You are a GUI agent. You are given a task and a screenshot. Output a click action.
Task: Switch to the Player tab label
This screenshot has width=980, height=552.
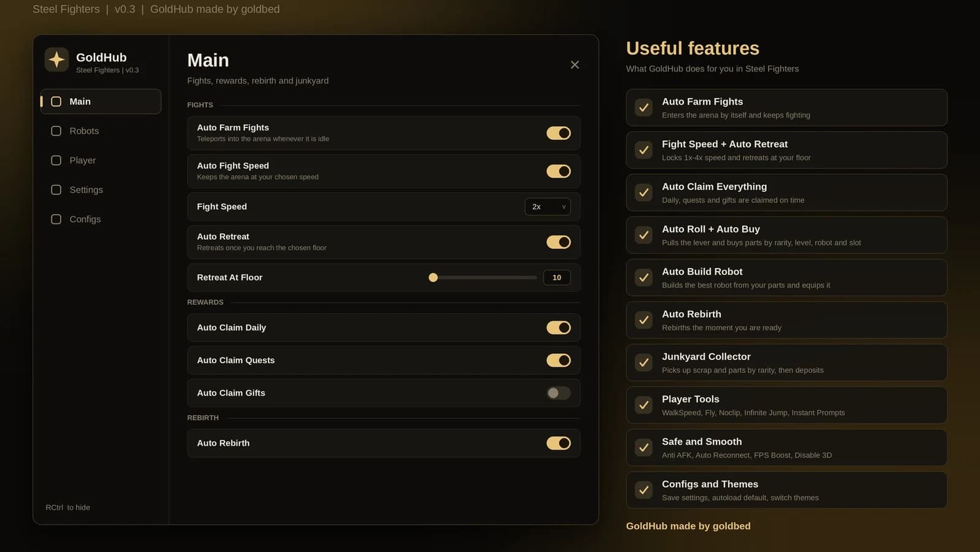click(x=83, y=160)
